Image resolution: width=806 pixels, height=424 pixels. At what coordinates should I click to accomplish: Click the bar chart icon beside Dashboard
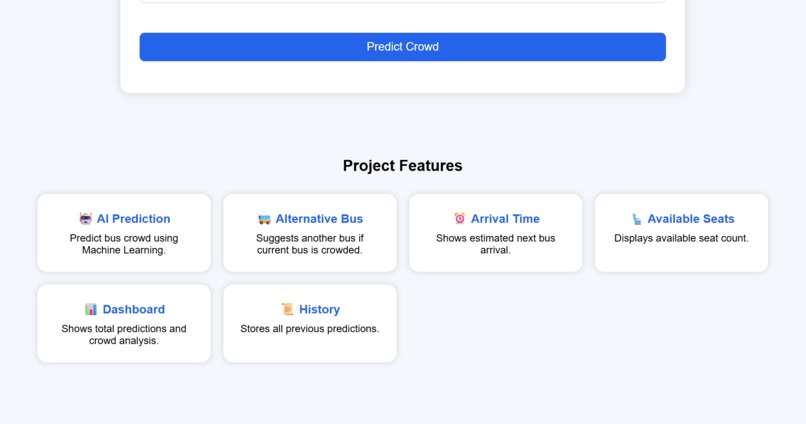[91, 309]
